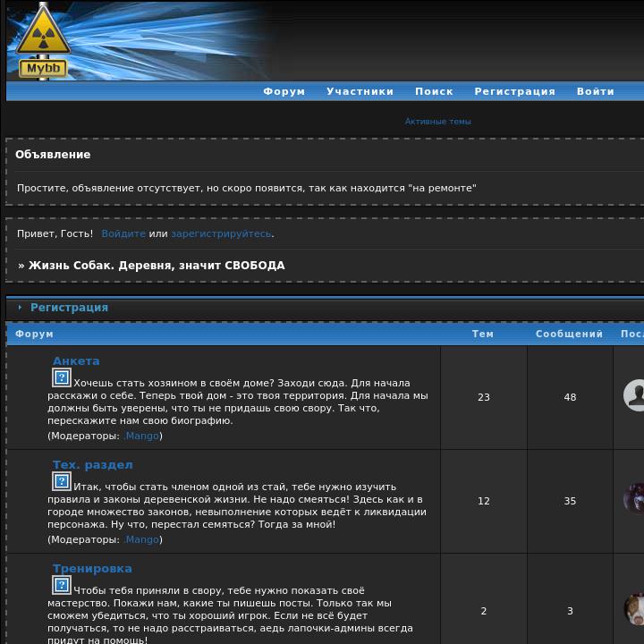644x644 pixels.
Task: Open last poster avatar in the Тренировка row
Action: coord(634,609)
